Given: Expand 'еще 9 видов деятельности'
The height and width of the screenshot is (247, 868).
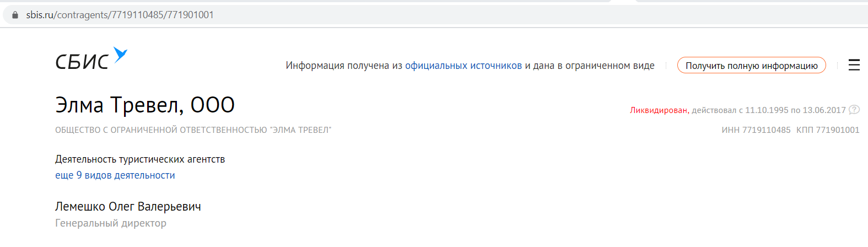Looking at the screenshot, I should (x=115, y=175).
